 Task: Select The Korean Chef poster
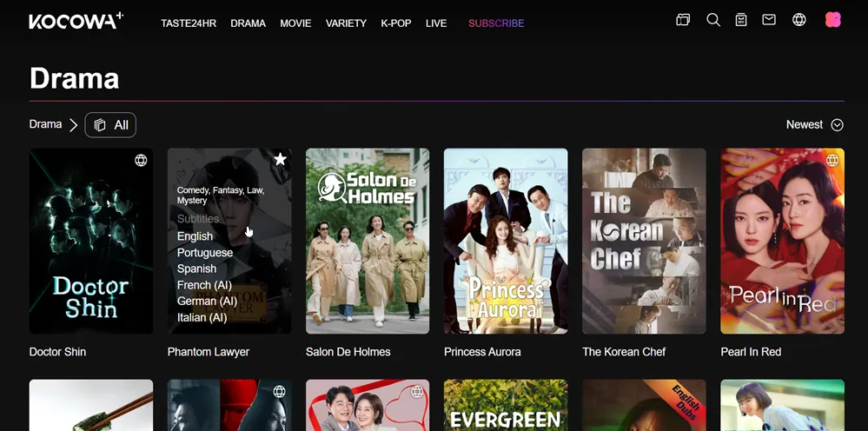643,241
